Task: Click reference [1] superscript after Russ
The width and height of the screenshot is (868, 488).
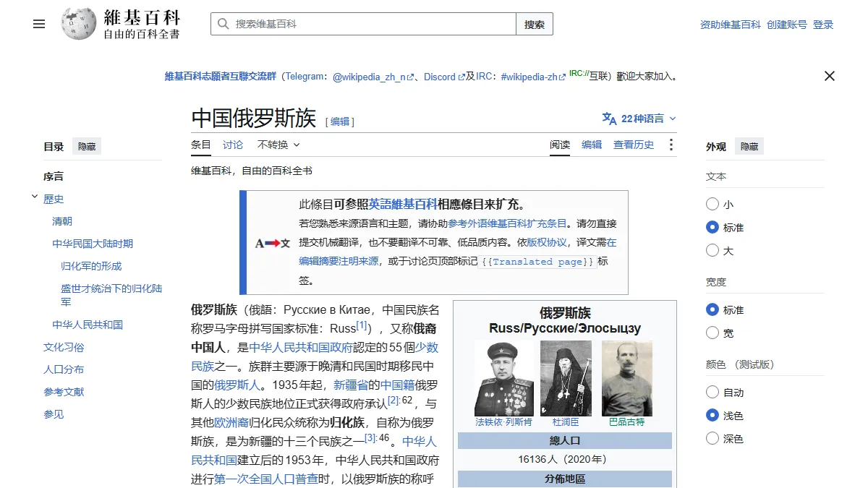Action: [x=362, y=325]
